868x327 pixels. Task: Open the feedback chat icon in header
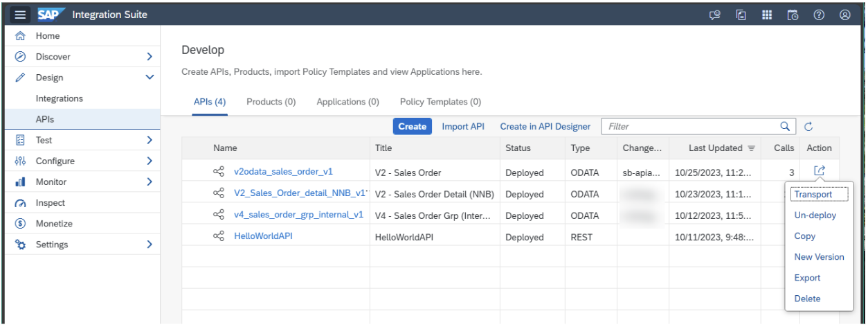click(x=715, y=15)
